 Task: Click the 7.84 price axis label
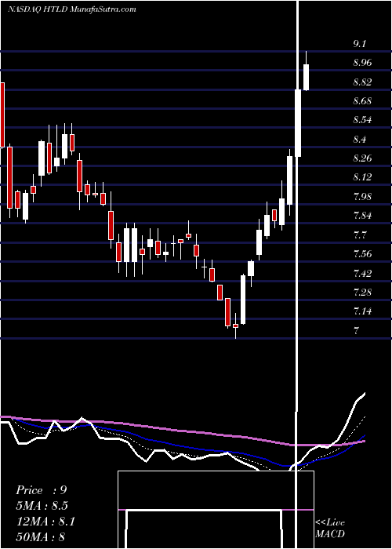pyautogui.click(x=362, y=216)
